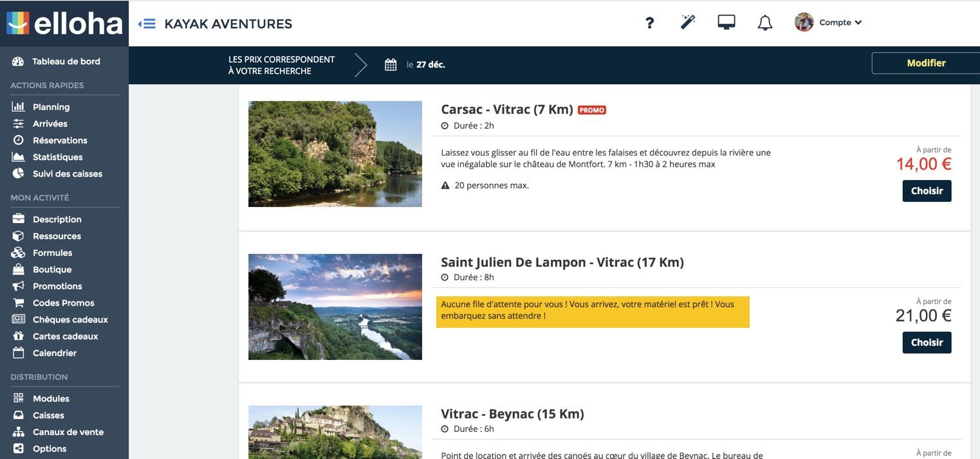Click the Statistiques area chart icon
This screenshot has width=980, height=459.
tap(18, 157)
